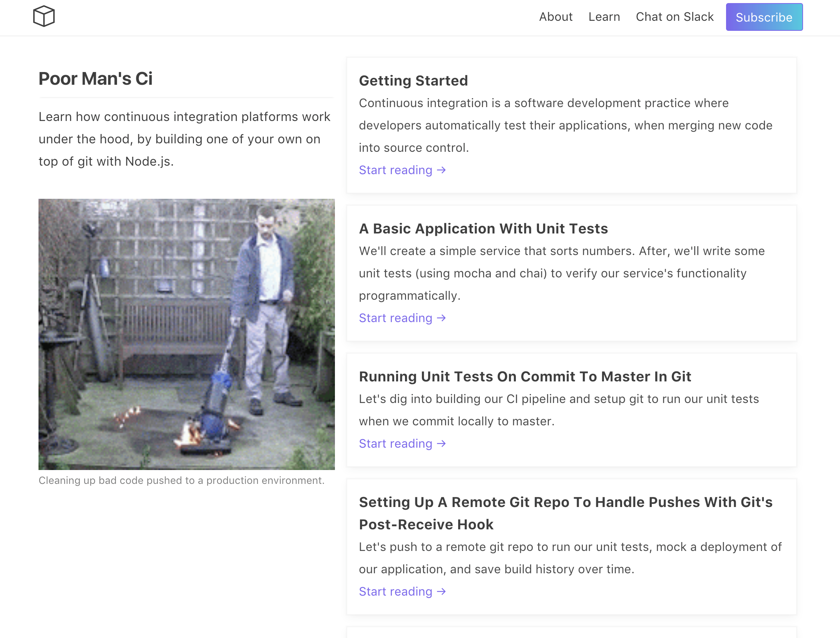This screenshot has height=638, width=840.
Task: Start reading the Post-Receive Hook chapter
Action: point(396,591)
